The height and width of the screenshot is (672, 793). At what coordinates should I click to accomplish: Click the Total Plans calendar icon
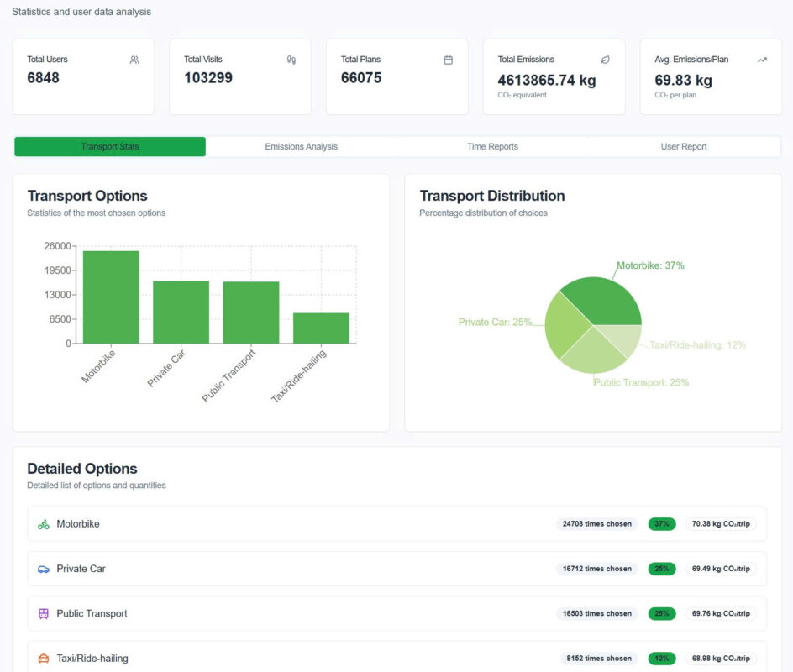(449, 60)
